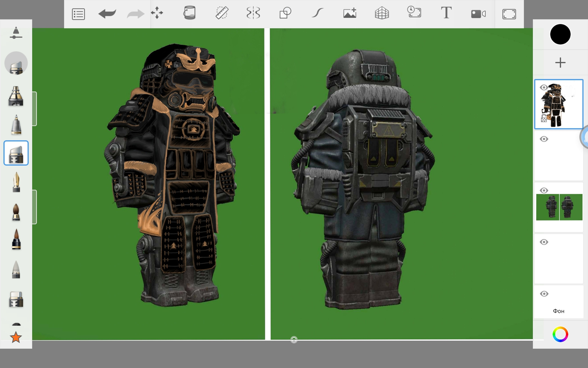Start video recording with camera icon
Viewport: 588px width, 368px height.
click(x=478, y=14)
